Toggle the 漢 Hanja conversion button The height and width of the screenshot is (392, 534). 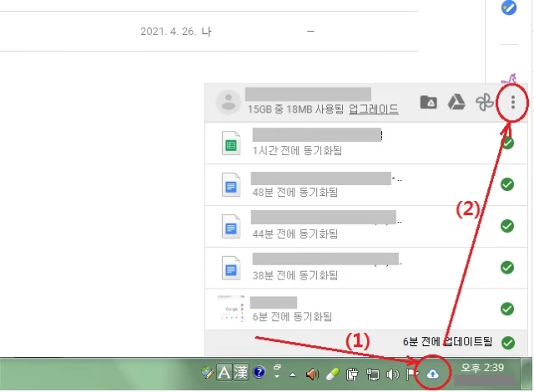coord(240,372)
